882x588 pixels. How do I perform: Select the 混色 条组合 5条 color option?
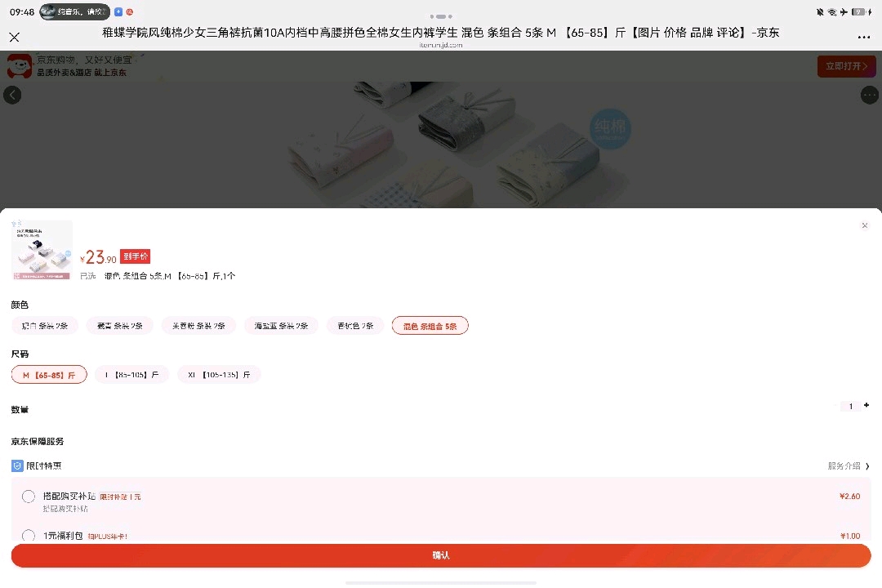[430, 326]
